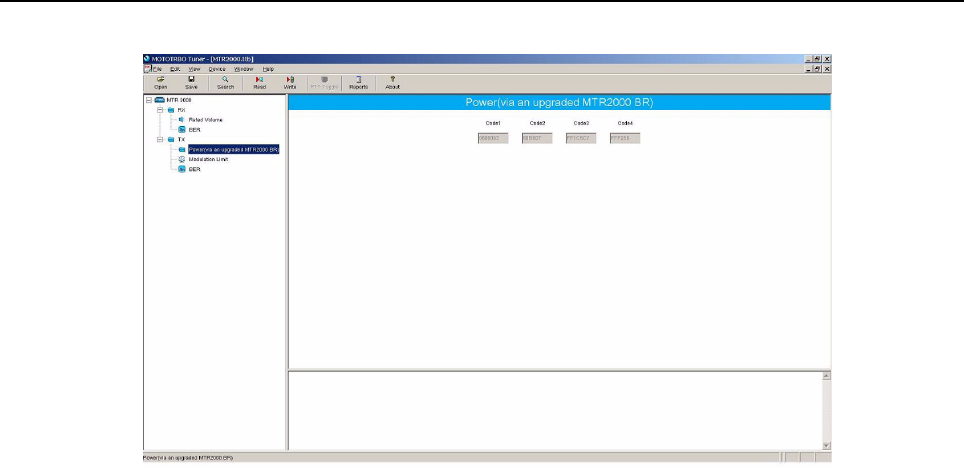This screenshot has width=964, height=468.
Task: Click the Write toolbar icon
Action: tap(290, 79)
